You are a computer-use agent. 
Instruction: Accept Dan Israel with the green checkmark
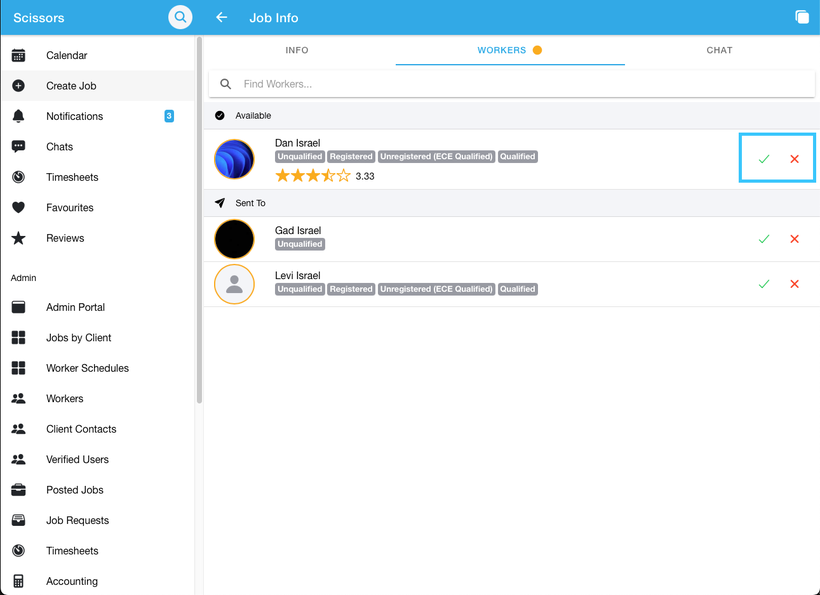click(x=764, y=159)
